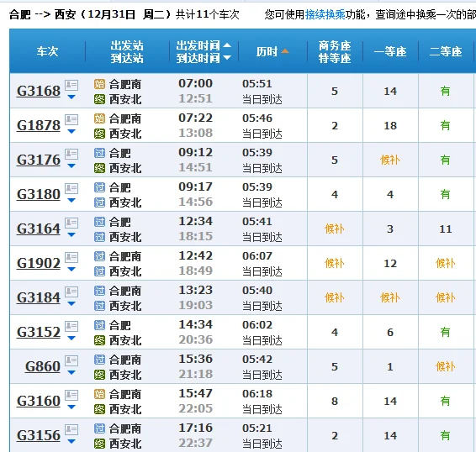Expand stop details arrow under G3176
This screenshot has height=452, width=476.
[71, 166]
